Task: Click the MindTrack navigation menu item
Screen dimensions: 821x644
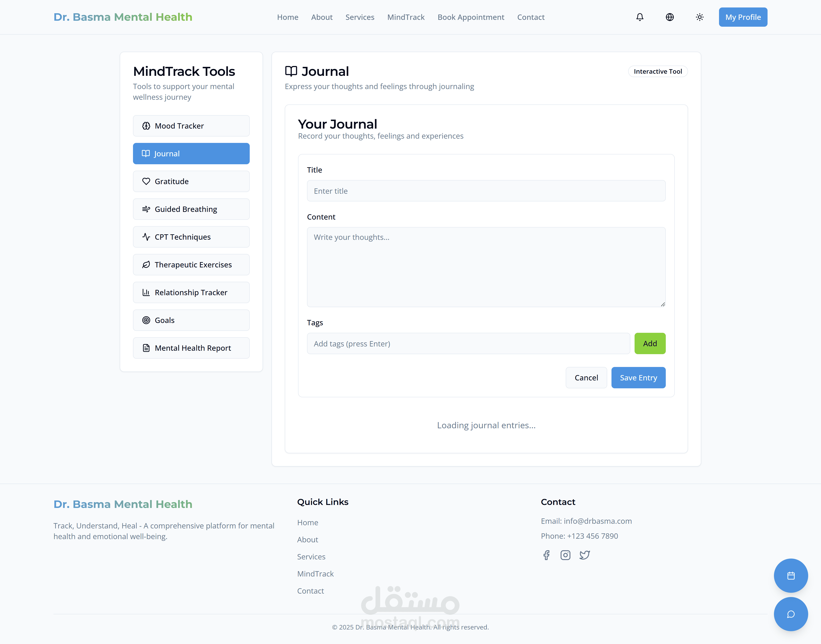Action: pos(406,17)
